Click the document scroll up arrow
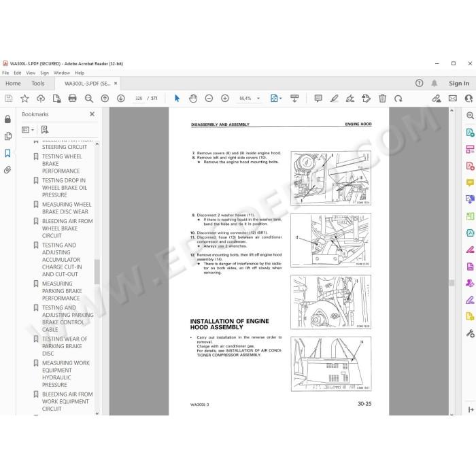This screenshot has width=476, height=476. click(x=452, y=111)
